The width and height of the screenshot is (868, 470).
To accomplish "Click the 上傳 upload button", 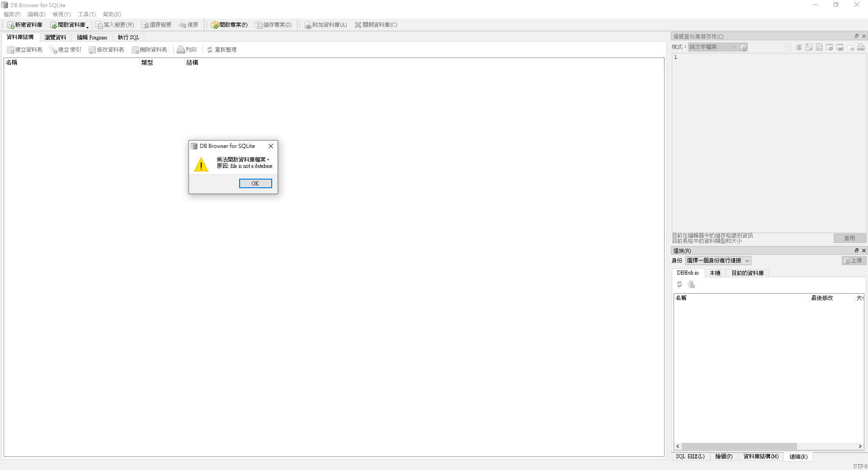I will click(x=853, y=261).
